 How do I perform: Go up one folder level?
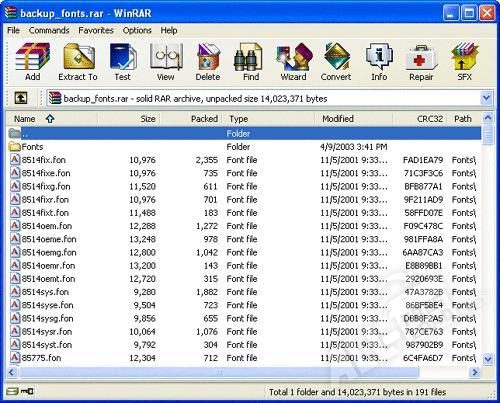[x=21, y=98]
